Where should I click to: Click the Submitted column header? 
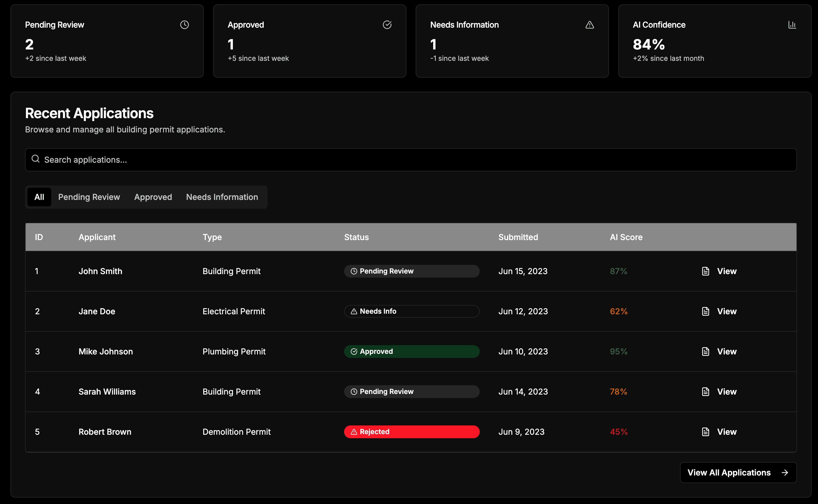(518, 237)
